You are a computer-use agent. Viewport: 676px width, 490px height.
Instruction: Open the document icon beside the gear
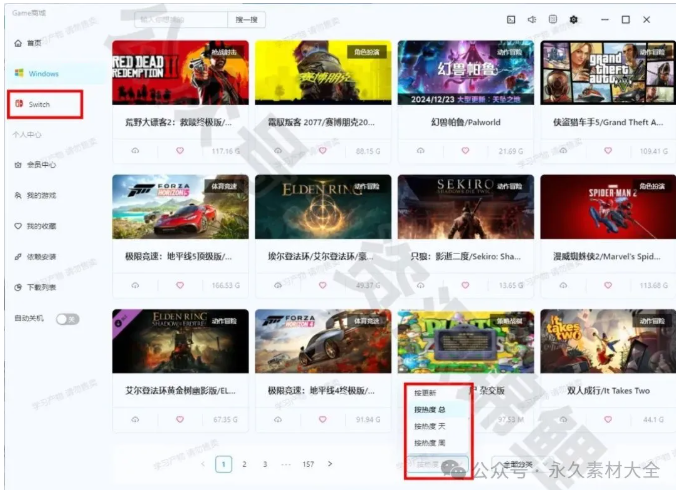click(553, 19)
